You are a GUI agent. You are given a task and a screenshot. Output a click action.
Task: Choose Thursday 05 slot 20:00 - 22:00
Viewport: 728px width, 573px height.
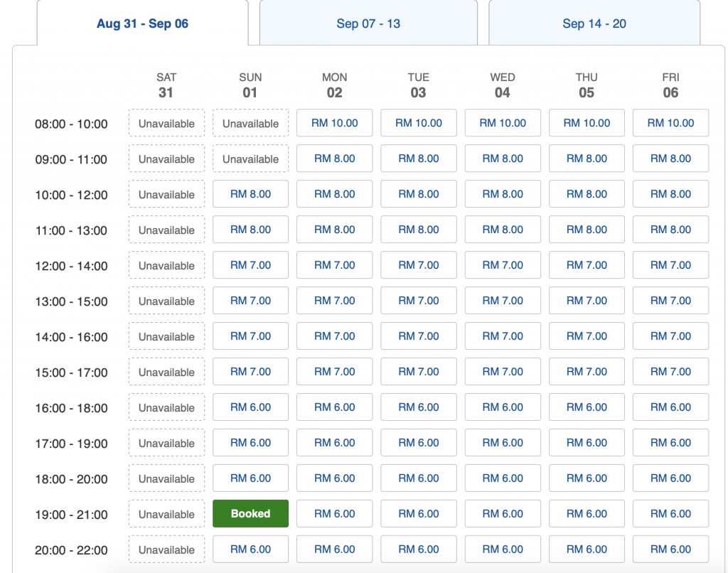click(587, 550)
